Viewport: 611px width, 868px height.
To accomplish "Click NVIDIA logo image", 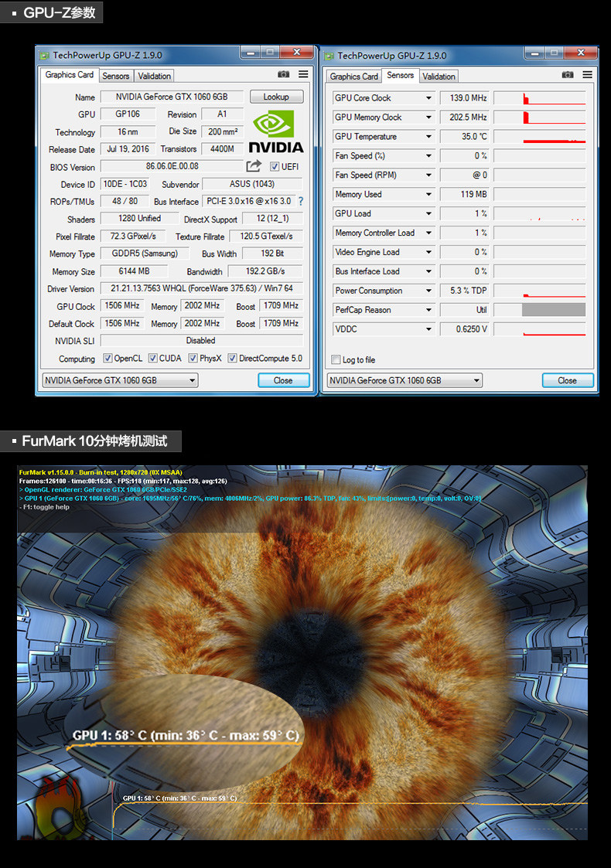I will click(276, 131).
